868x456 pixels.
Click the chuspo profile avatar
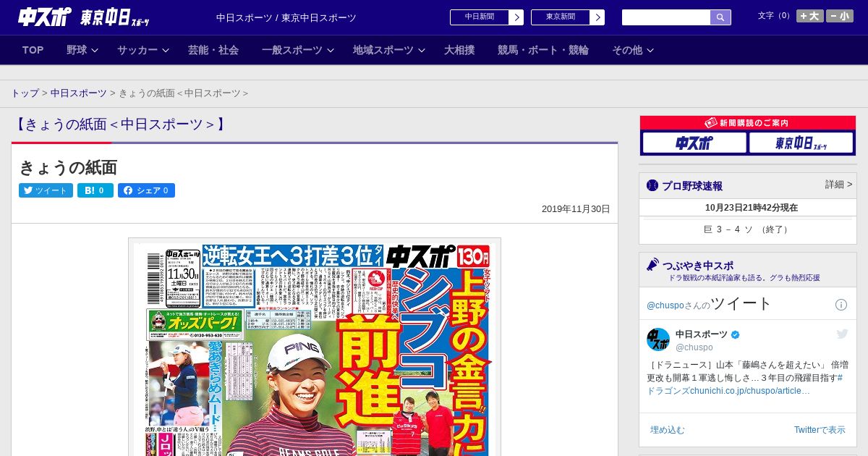[658, 339]
